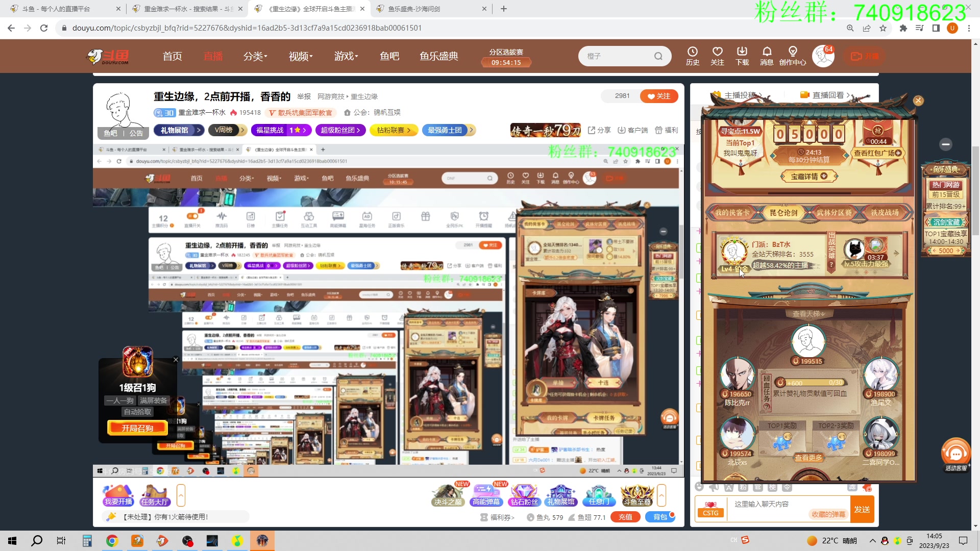
Task: Open the 钻石粉丝 diamond icon
Action: click(524, 495)
